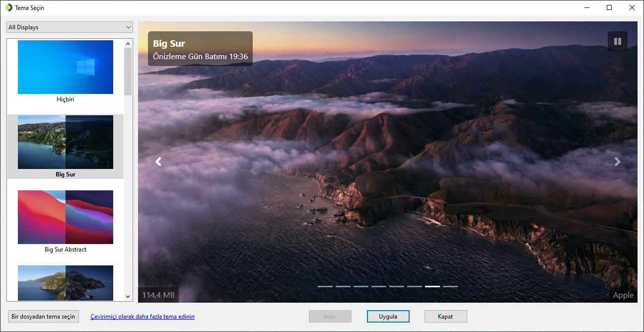Select the Big Sur theme thumbnail
Image resolution: width=644 pixels, height=332 pixels.
click(x=66, y=142)
